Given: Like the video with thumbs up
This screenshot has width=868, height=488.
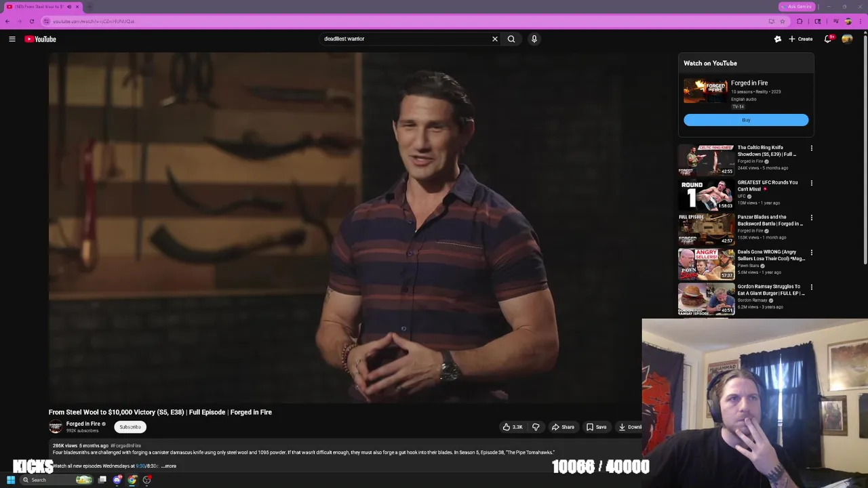Looking at the screenshot, I should [513, 427].
